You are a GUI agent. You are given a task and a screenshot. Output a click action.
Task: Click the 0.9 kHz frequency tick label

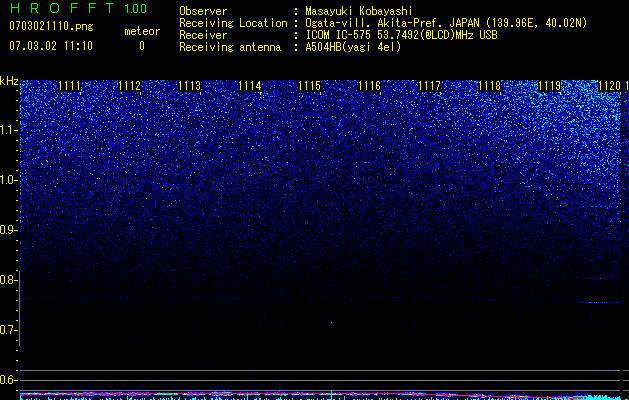[x=7, y=230]
